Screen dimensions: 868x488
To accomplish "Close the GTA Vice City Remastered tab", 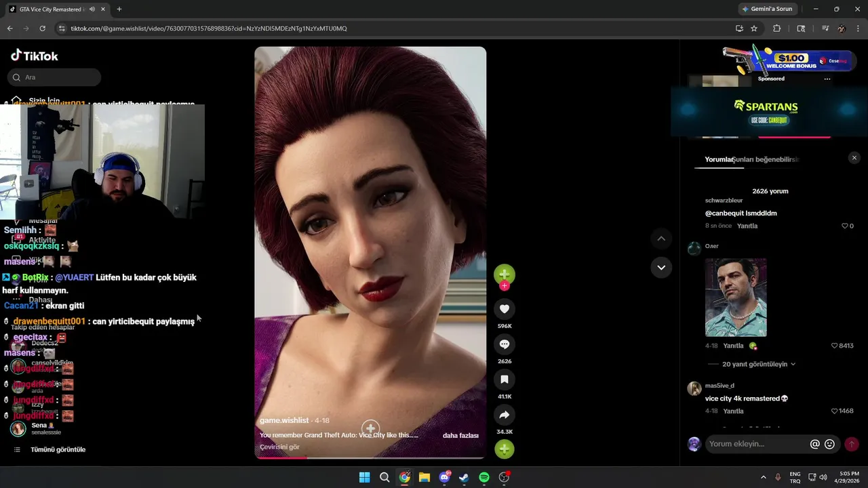I will coord(102,9).
